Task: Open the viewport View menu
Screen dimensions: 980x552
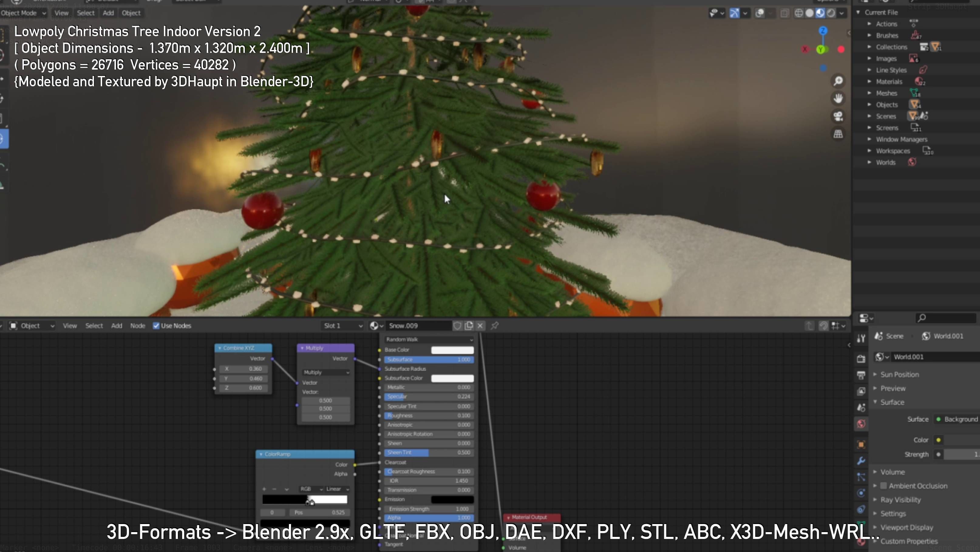Action: coord(61,13)
